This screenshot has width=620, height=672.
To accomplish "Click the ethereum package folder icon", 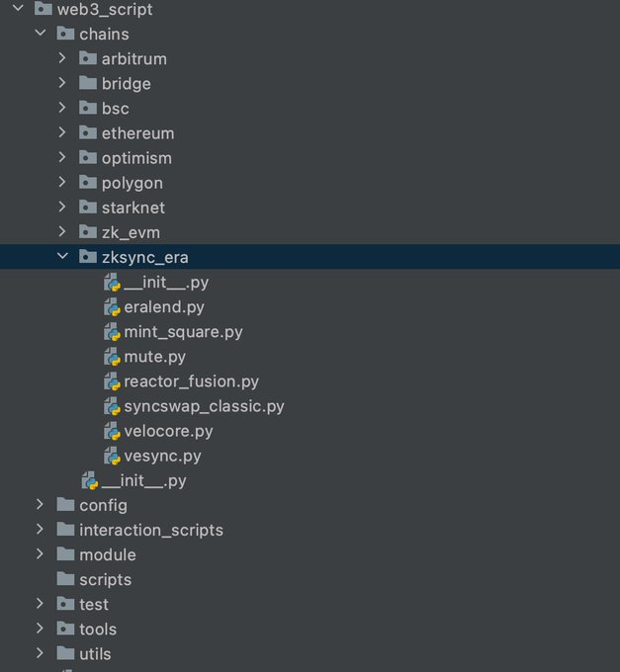I will pyautogui.click(x=88, y=132).
